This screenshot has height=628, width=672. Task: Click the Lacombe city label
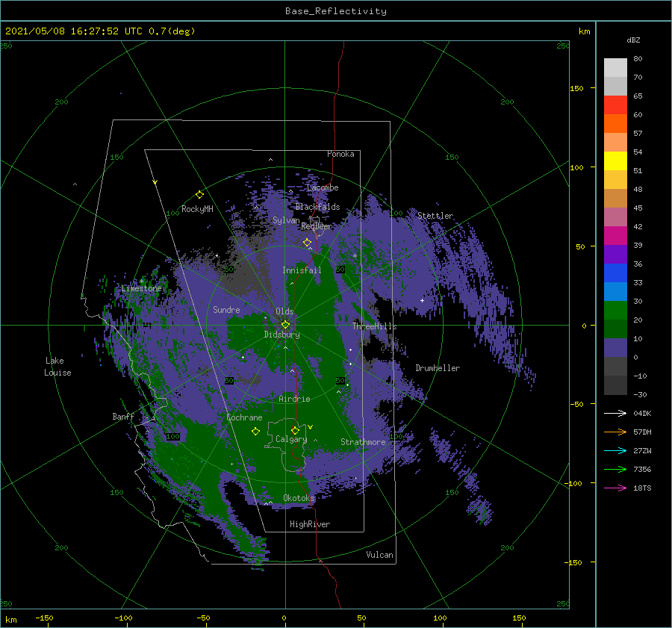323,187
